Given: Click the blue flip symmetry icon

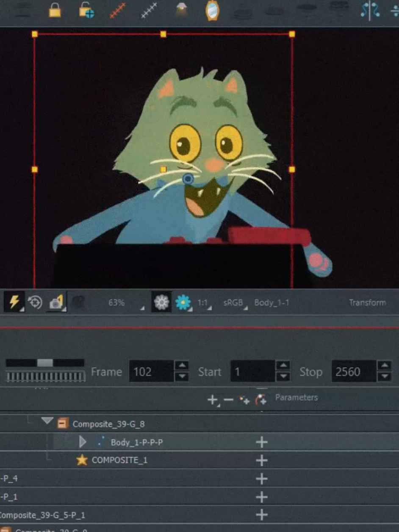Looking at the screenshot, I should pyautogui.click(x=369, y=11).
